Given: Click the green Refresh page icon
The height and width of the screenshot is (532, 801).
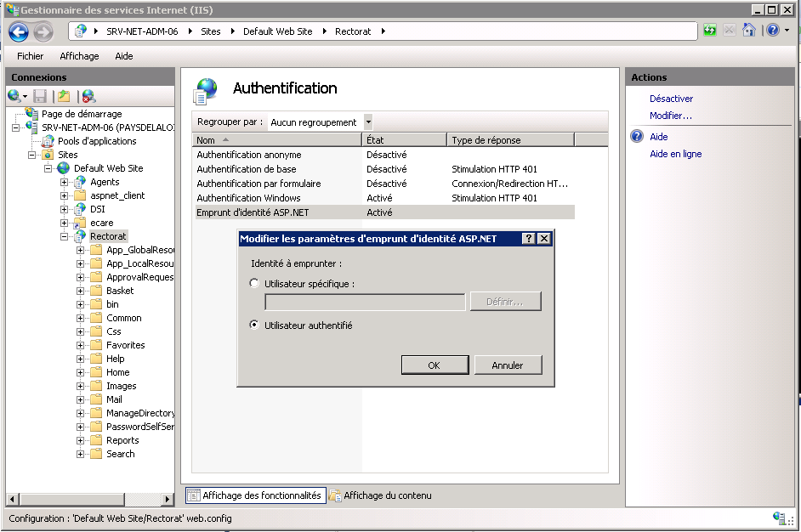Looking at the screenshot, I should 709,31.
